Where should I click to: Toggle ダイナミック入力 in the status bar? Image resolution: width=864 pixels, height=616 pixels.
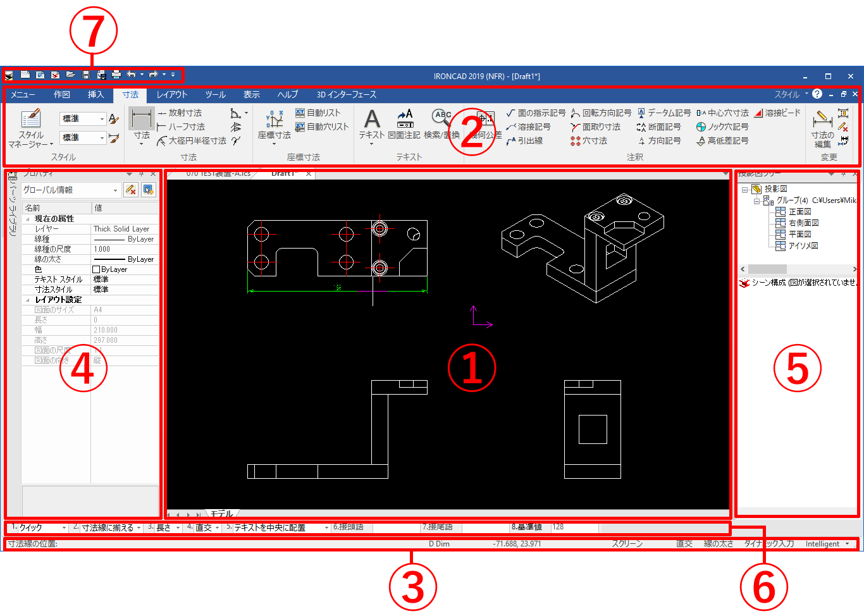tap(768, 544)
